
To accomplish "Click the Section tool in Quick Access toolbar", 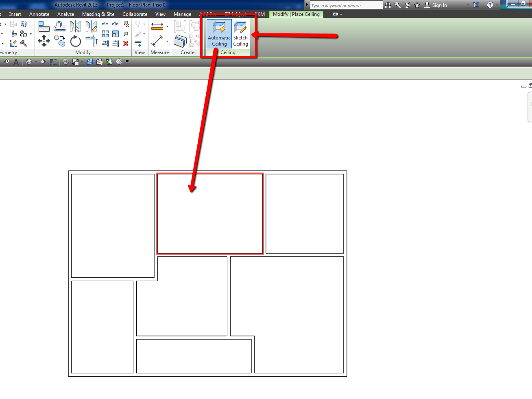I will 42,62.
